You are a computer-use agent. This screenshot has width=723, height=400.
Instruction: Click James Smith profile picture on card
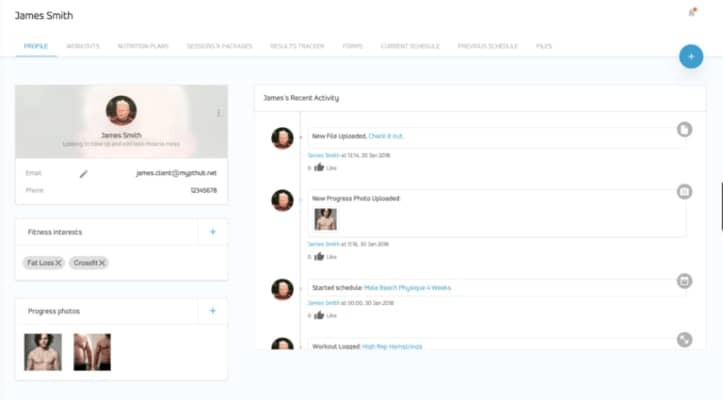(121, 110)
